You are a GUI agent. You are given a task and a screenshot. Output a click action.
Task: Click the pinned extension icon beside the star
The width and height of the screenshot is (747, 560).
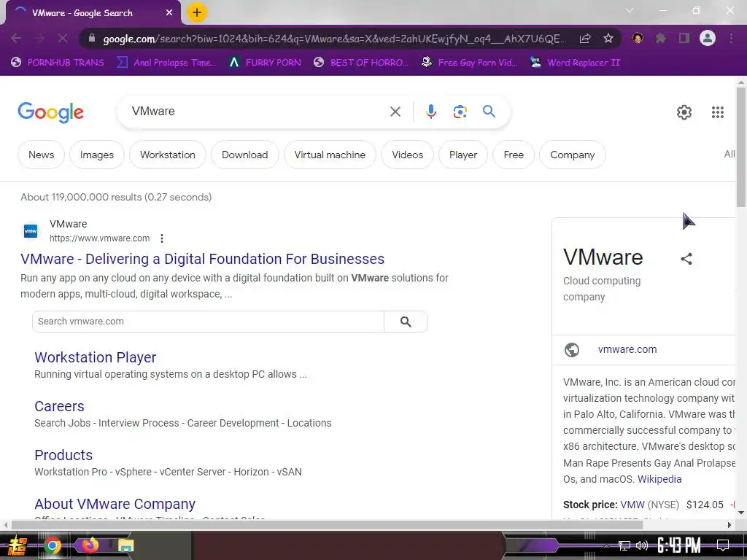638,38
